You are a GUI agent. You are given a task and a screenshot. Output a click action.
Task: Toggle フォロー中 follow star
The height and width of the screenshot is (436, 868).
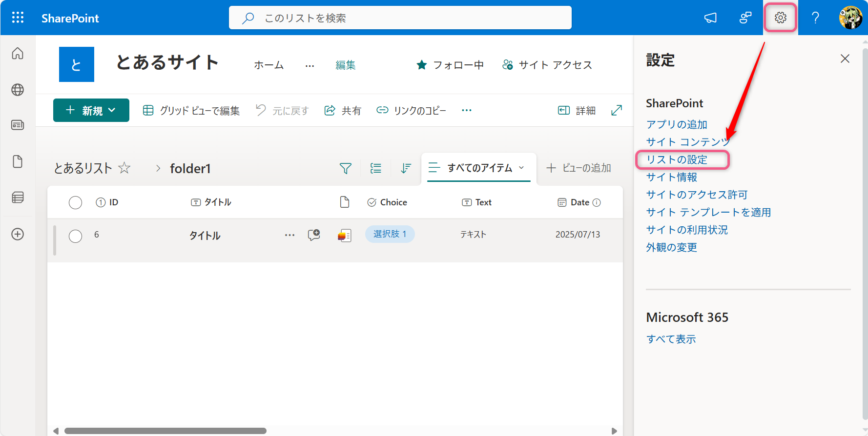tap(422, 65)
